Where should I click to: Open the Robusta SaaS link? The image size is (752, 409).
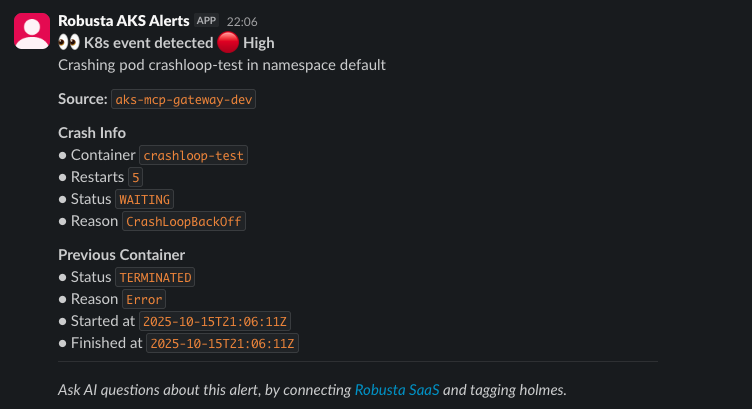point(397,389)
